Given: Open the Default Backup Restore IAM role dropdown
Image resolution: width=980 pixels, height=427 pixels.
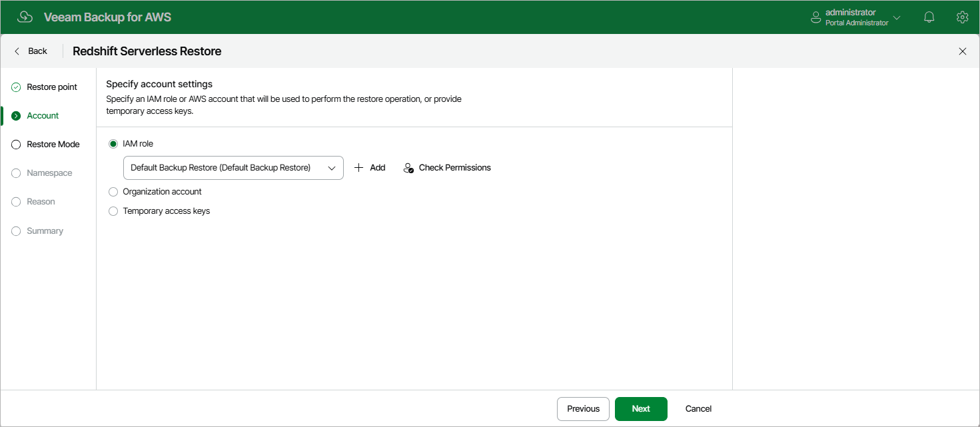Looking at the screenshot, I should pyautogui.click(x=233, y=168).
